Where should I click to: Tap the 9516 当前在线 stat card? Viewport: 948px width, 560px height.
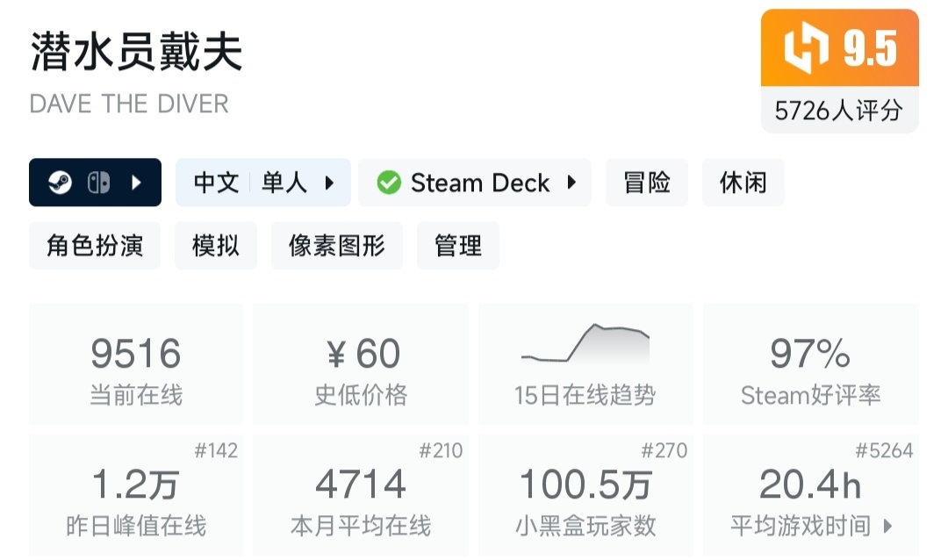[136, 364]
